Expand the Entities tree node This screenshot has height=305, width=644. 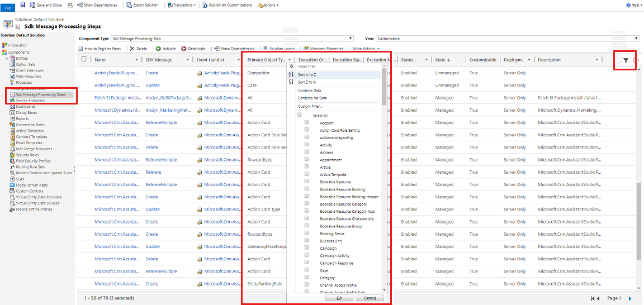click(7, 58)
